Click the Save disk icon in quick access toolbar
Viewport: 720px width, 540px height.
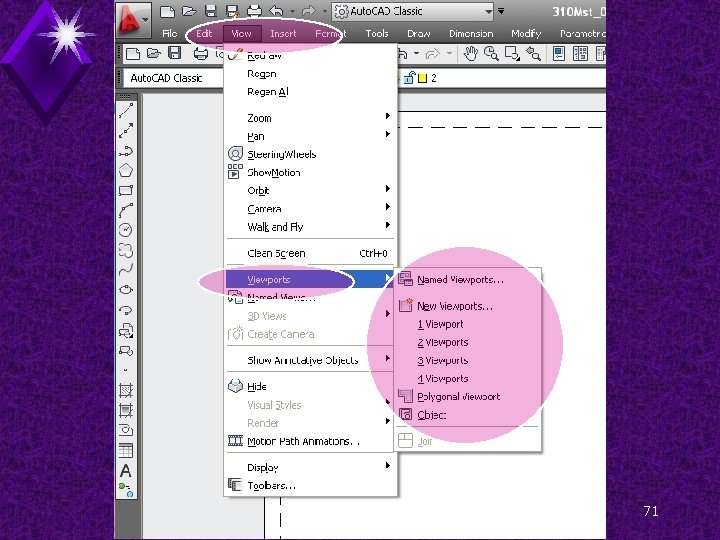coord(211,11)
